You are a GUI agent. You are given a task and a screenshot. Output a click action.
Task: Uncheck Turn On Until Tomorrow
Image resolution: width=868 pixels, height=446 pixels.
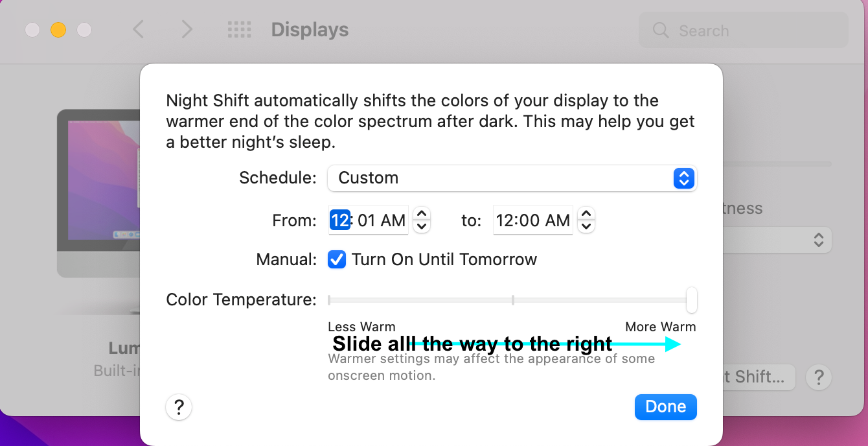click(337, 259)
